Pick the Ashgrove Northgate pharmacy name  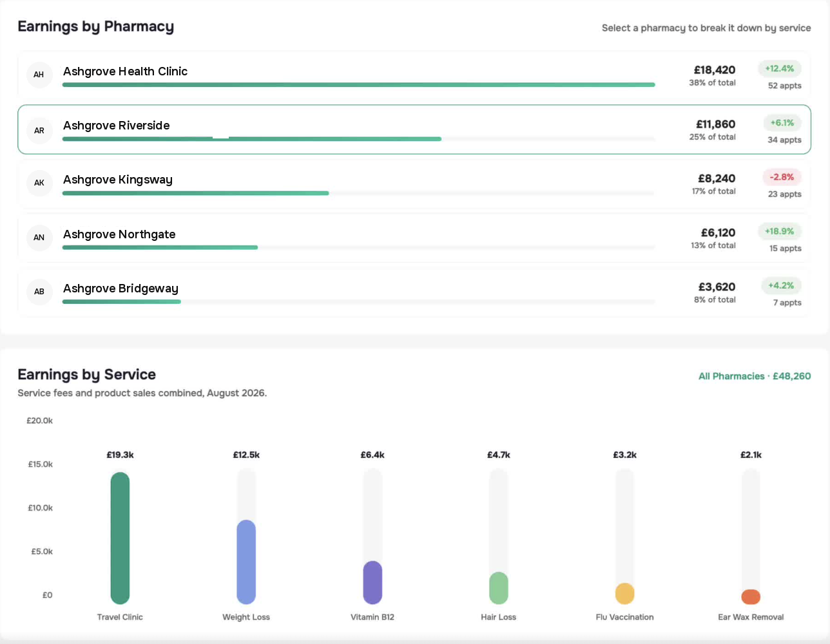point(119,234)
